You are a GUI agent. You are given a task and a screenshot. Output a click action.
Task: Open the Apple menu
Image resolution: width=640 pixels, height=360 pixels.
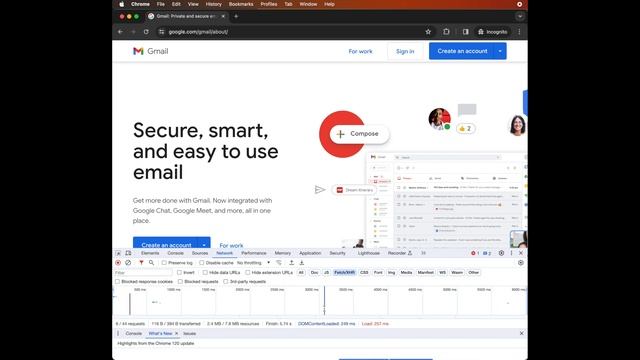(x=122, y=4)
